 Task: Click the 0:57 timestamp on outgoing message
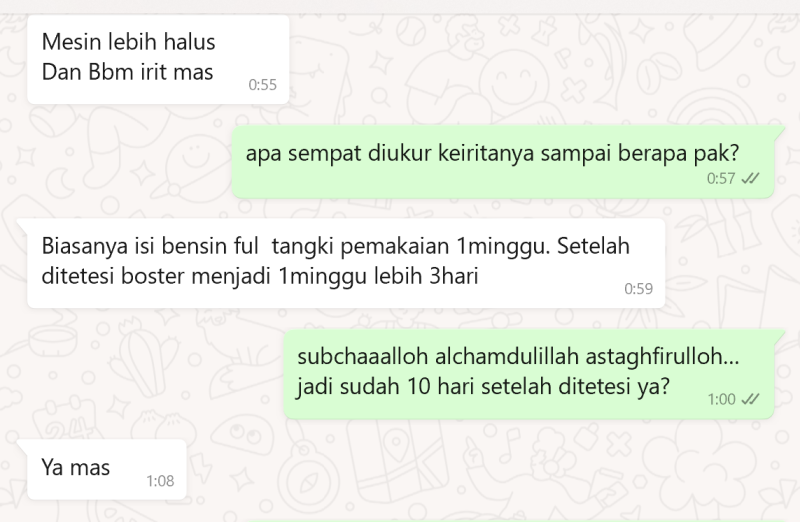click(720, 179)
